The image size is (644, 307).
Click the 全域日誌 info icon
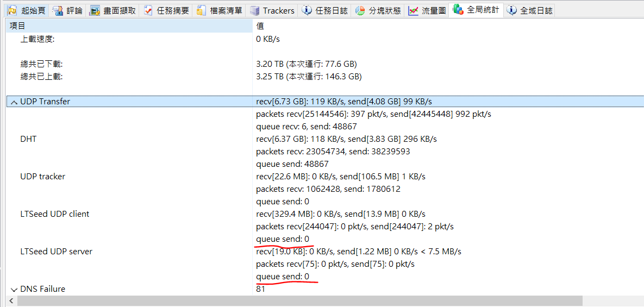pyautogui.click(x=512, y=10)
